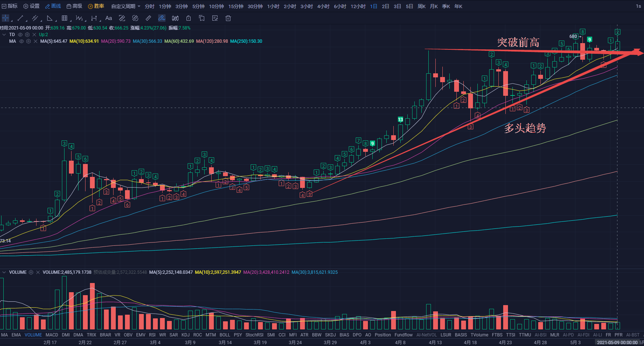Toggle TD indicator visibility eye
Viewport: 644px width, 346px height.
20,35
